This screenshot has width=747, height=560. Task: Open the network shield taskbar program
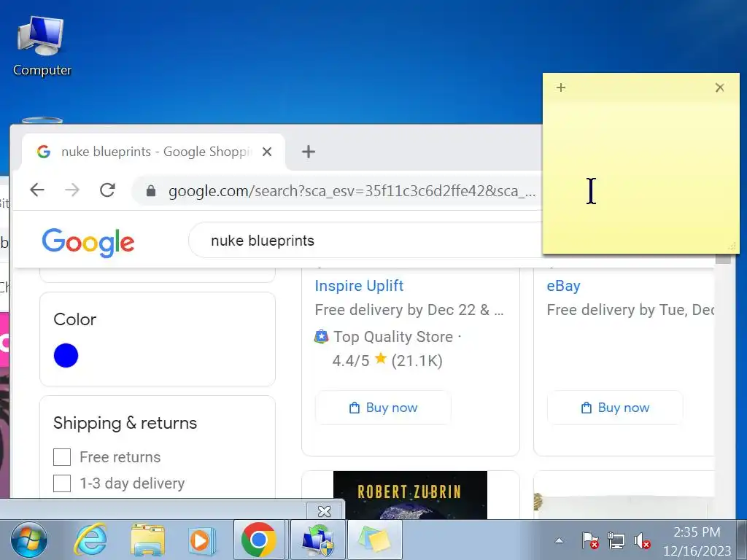[318, 540]
